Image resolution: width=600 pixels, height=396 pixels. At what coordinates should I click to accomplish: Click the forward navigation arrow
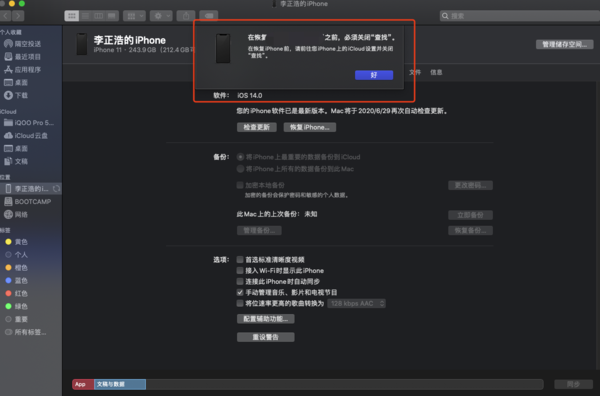click(18, 16)
